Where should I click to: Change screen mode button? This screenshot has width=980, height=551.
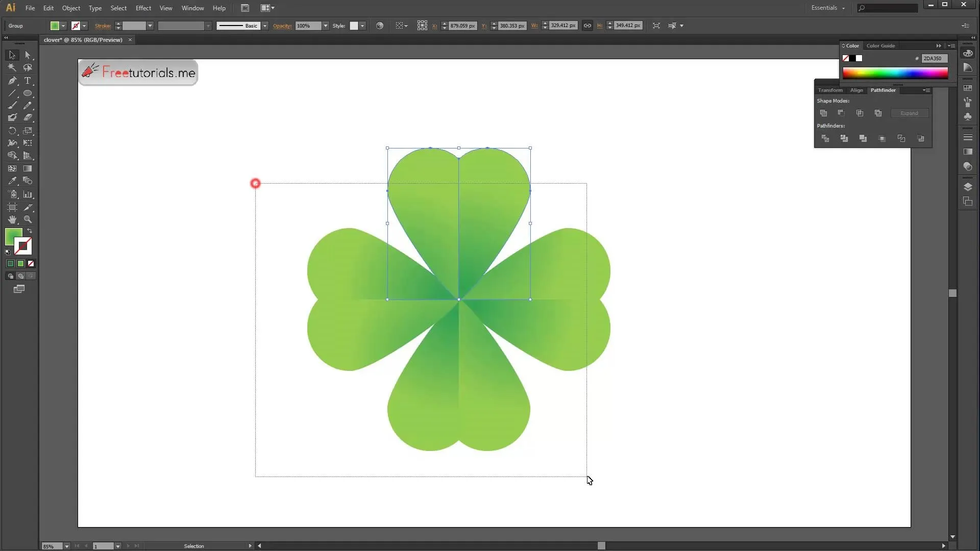tap(19, 289)
